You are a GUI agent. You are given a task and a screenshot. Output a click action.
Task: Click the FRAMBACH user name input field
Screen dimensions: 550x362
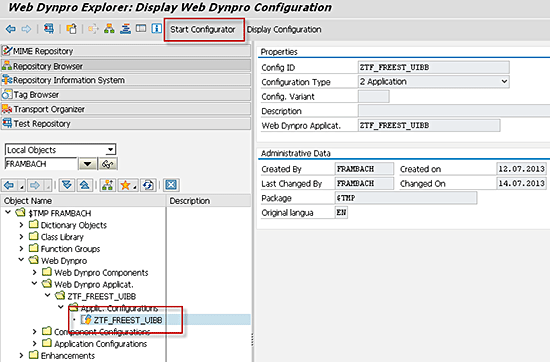[x=41, y=164]
